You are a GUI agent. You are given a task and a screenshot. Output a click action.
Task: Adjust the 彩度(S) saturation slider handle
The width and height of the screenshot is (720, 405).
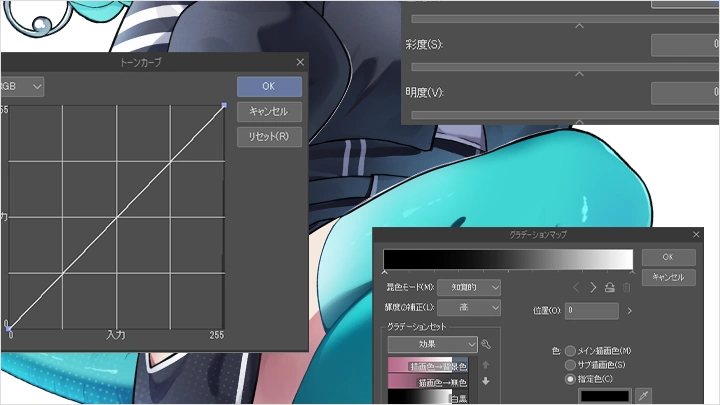point(579,73)
